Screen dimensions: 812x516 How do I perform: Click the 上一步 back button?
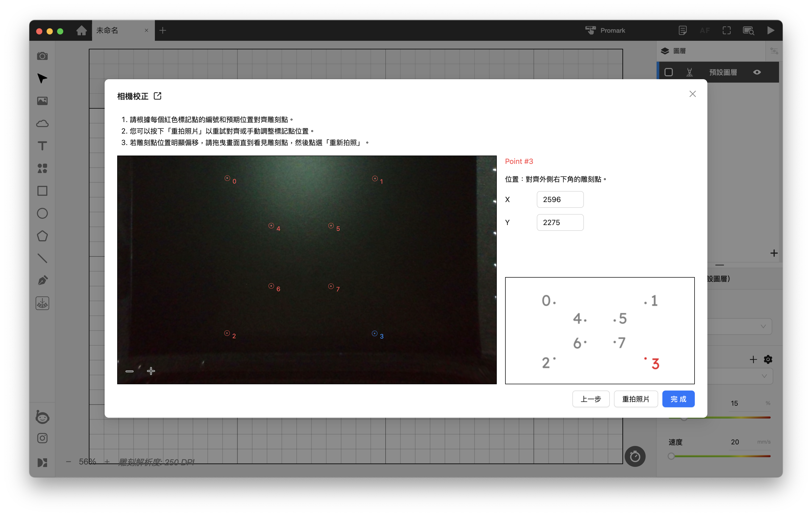pyautogui.click(x=591, y=399)
